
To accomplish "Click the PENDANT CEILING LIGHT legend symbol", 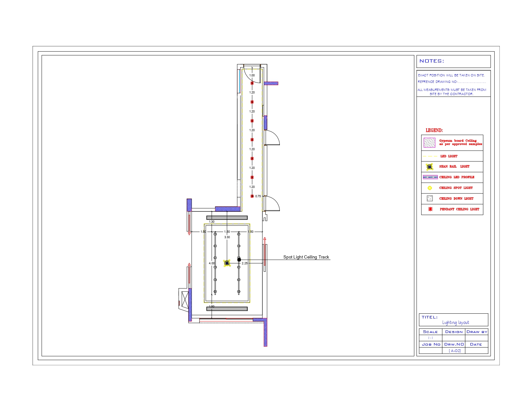I will (x=430, y=209).
